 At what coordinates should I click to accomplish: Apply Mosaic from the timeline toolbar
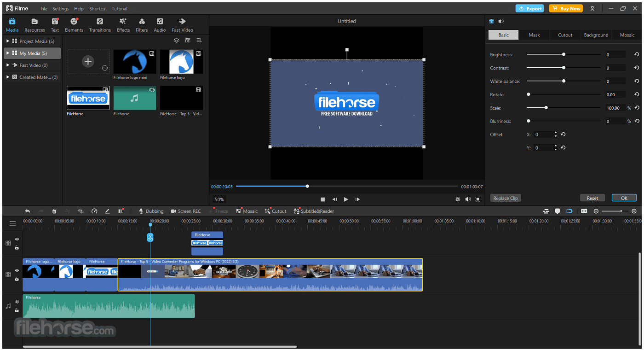point(247,211)
